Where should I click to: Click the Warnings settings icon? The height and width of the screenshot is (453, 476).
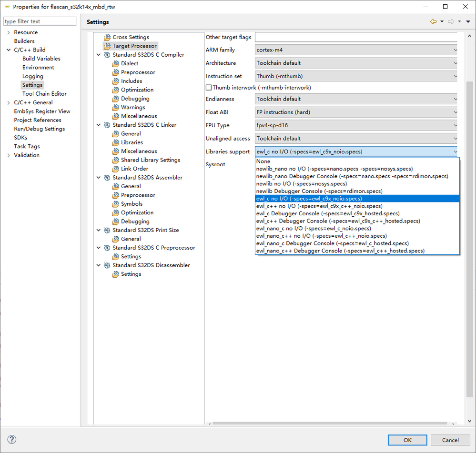[x=116, y=107]
